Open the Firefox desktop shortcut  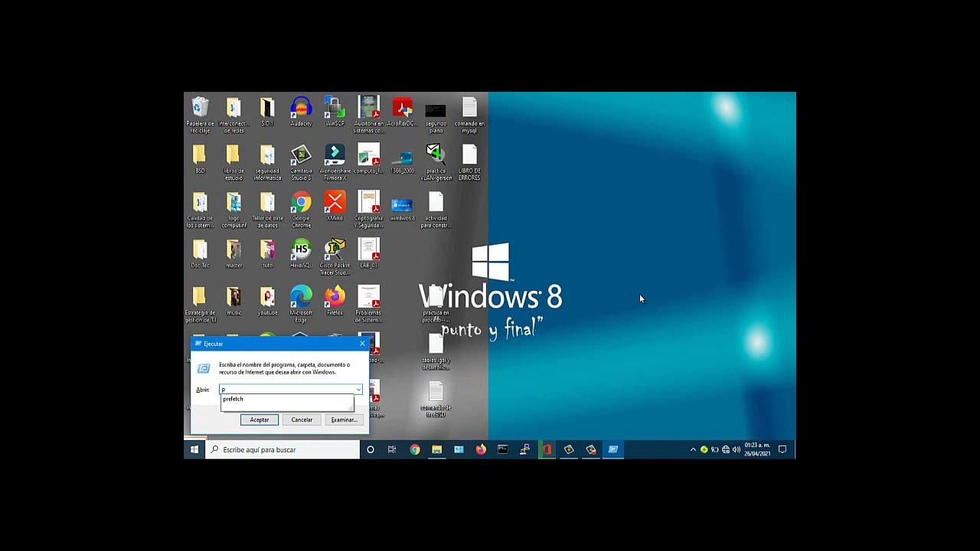pos(335,302)
